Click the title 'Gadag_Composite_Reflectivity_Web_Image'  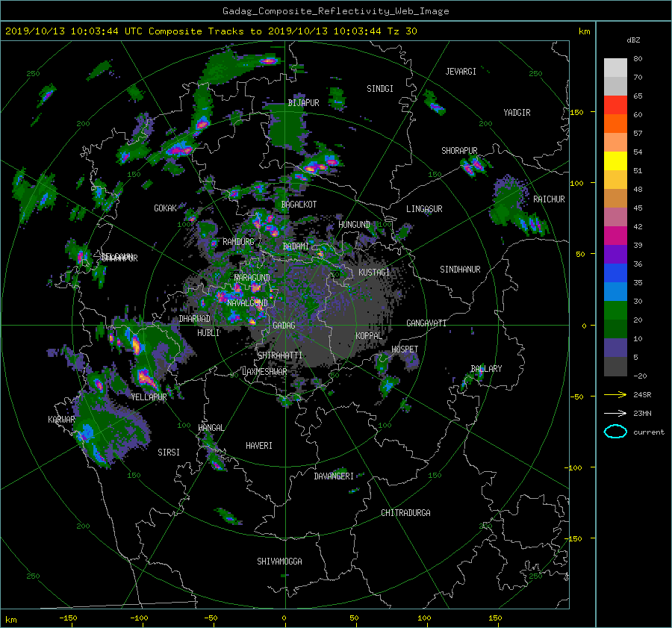pyautogui.click(x=335, y=11)
